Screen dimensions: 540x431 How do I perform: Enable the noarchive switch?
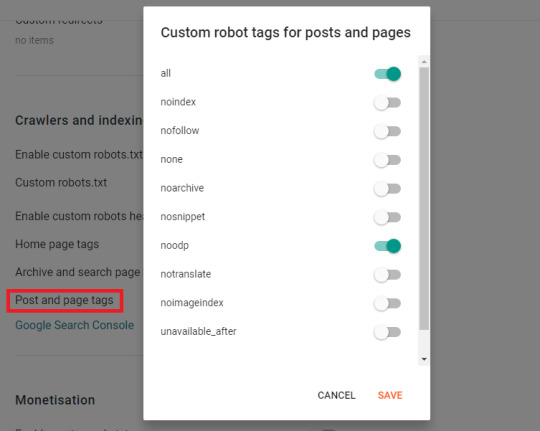[387, 189]
